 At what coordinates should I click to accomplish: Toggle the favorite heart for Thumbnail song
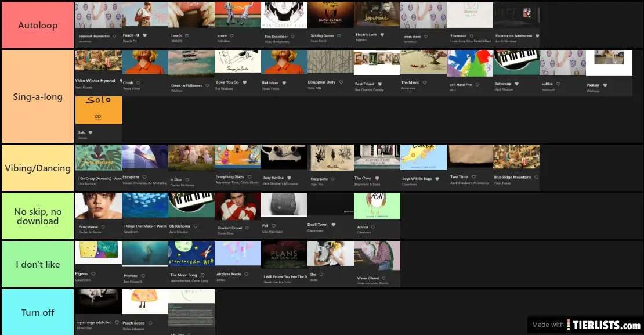(472, 35)
